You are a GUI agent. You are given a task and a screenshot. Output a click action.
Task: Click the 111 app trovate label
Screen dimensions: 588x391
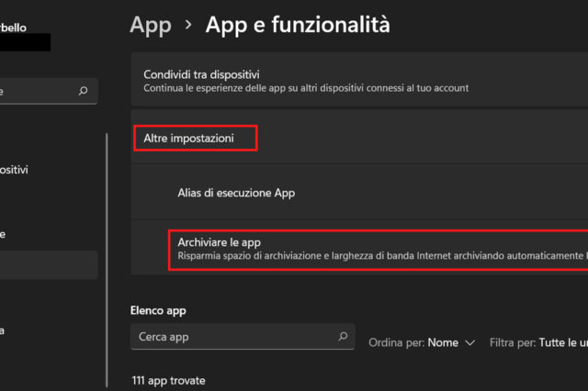168,380
